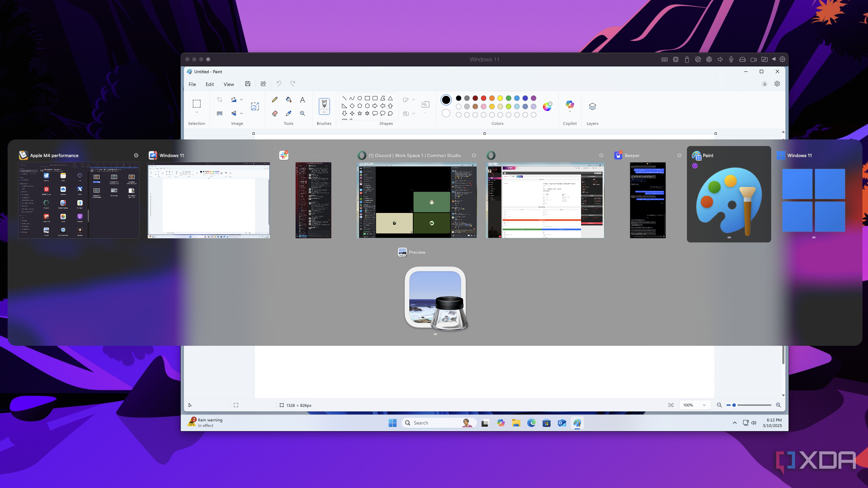Image resolution: width=868 pixels, height=488 pixels.
Task: Select the Preview app in switcher
Action: click(435, 299)
